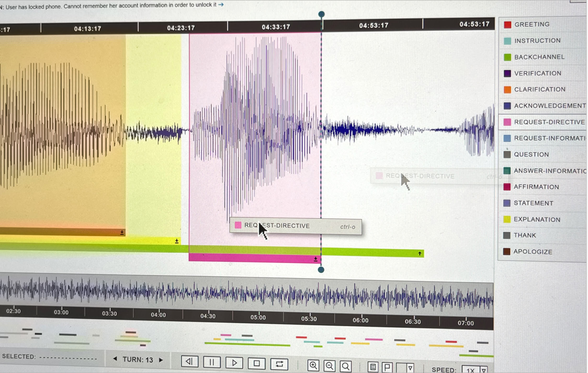This screenshot has height=373, width=588.
Task: Open the dropdown beside the P icon
Action: [x=410, y=368]
